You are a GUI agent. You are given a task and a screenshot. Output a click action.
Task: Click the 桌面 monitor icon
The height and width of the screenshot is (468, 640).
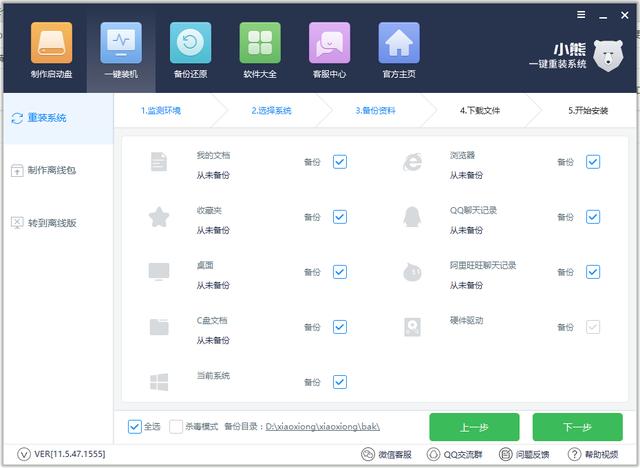pyautogui.click(x=159, y=272)
